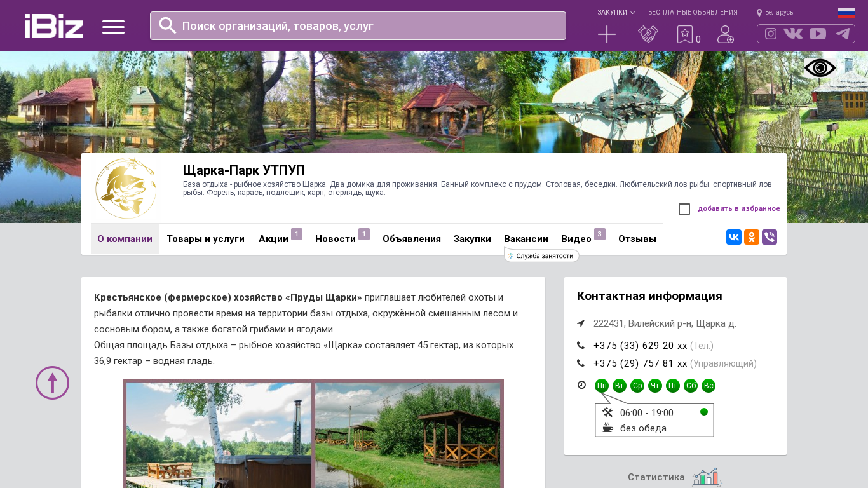Screen dimensions: 868x488
Task: Switch to the Закупки tab in company menu
Action: point(472,239)
